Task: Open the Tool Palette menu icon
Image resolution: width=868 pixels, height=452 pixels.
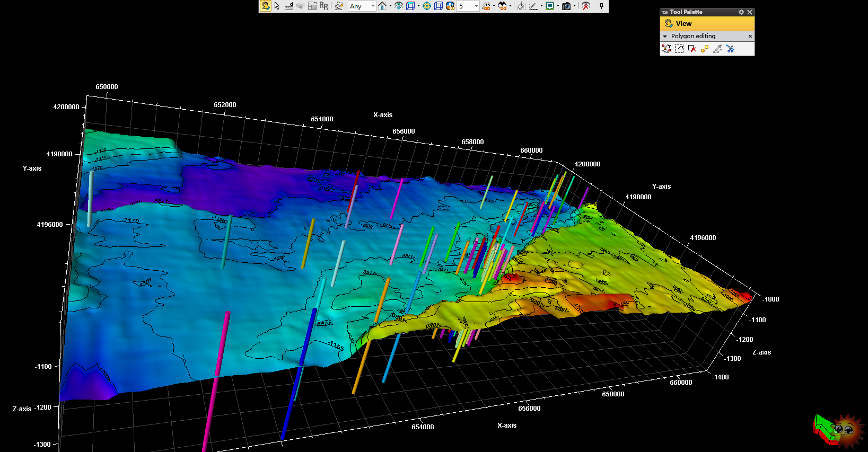Action: tap(665, 12)
